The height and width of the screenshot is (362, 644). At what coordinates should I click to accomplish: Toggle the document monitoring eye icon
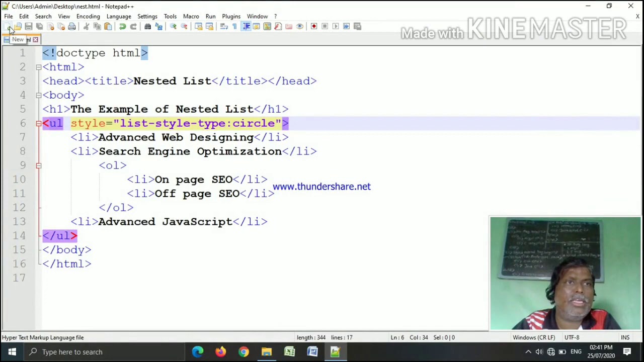click(x=299, y=26)
